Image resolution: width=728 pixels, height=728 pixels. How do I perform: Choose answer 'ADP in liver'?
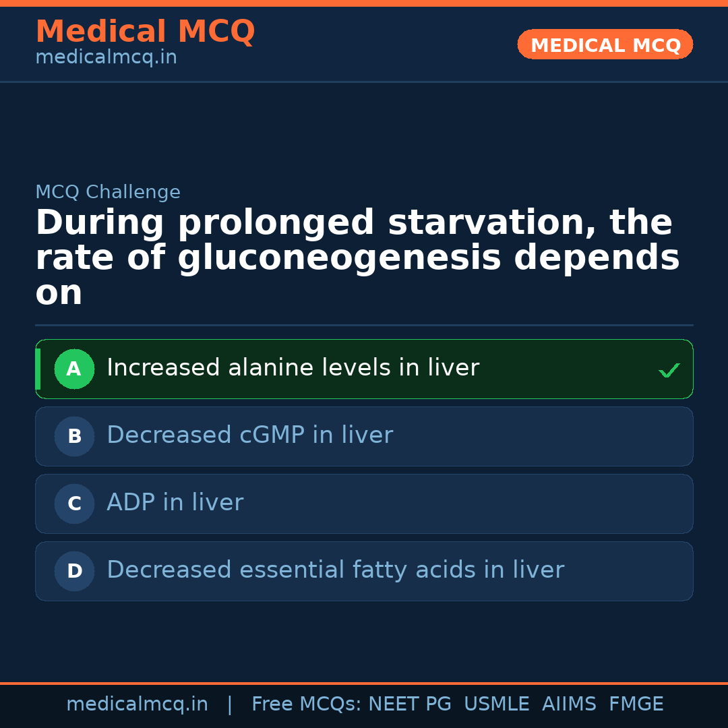click(x=175, y=503)
